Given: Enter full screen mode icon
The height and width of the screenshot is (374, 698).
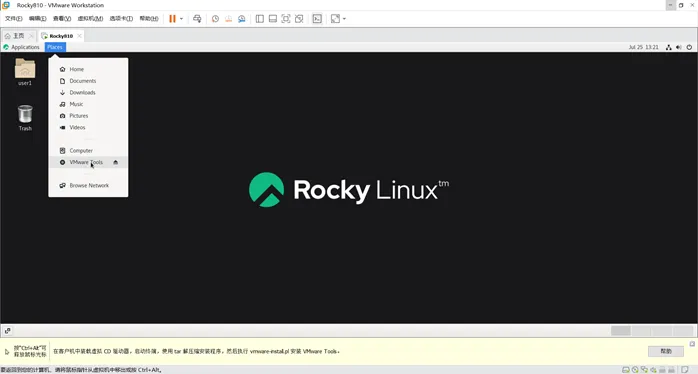Looking at the screenshot, I should (286, 19).
